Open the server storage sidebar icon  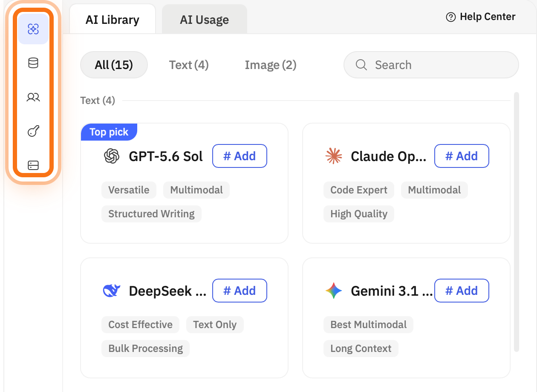point(33,165)
